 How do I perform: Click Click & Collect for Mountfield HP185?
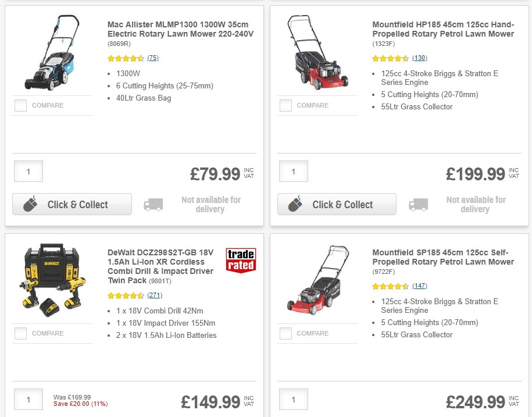click(x=337, y=204)
